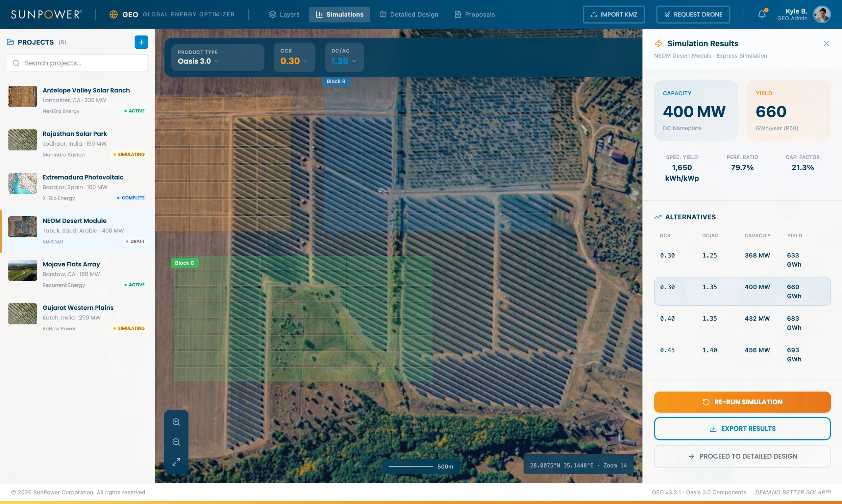Open the Detailed Design tab
842x504 pixels.
pyautogui.click(x=409, y=14)
